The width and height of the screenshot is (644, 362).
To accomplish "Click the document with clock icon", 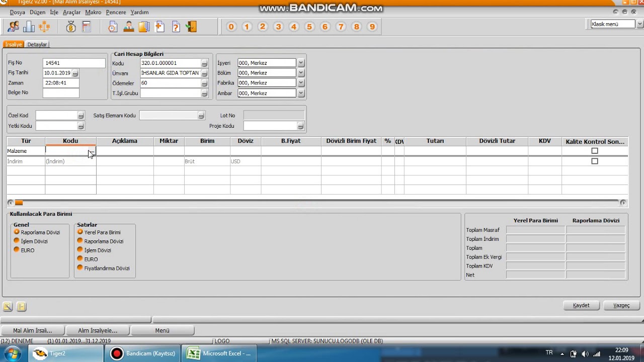I will click(x=113, y=27).
